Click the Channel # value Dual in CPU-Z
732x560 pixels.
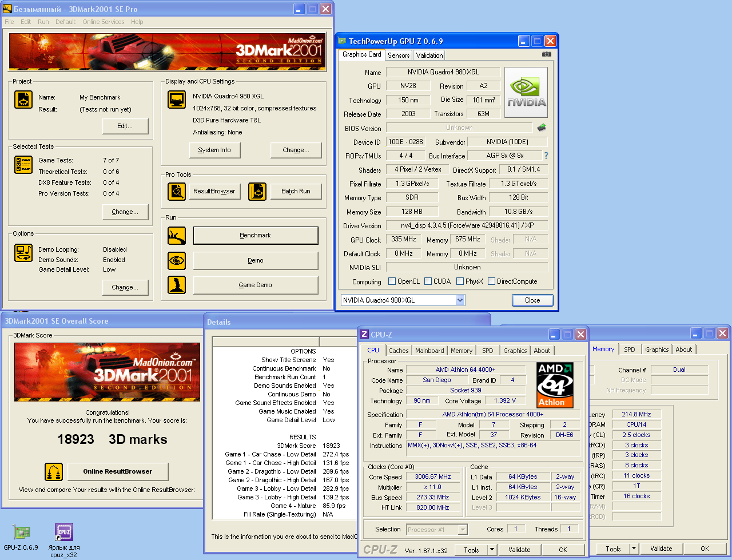[679, 370]
